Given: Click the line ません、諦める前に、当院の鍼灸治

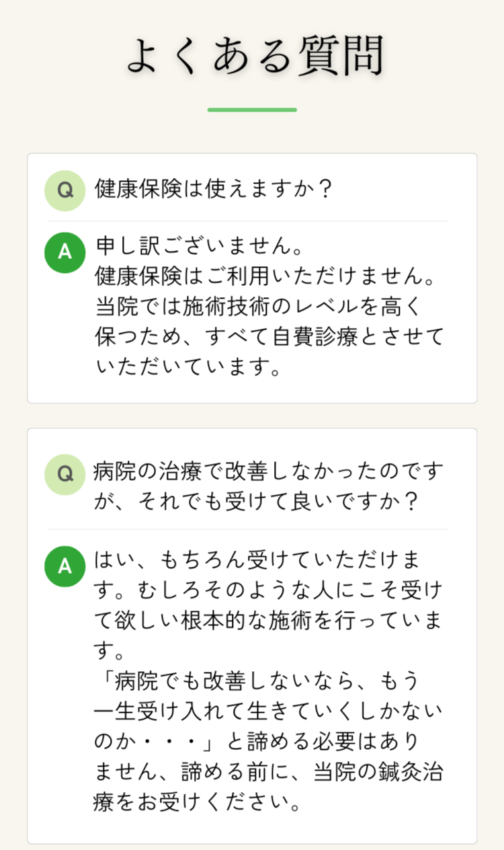Looking at the screenshot, I should tap(267, 773).
